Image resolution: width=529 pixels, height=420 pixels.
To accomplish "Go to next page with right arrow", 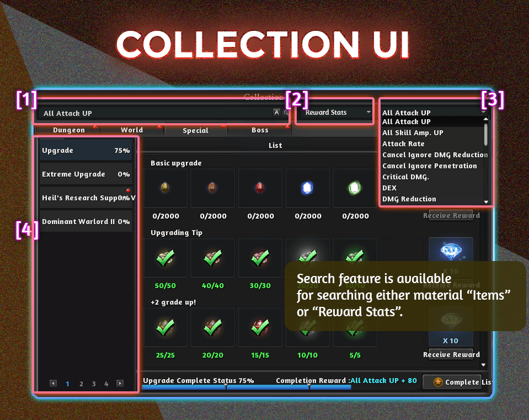I will [120, 384].
